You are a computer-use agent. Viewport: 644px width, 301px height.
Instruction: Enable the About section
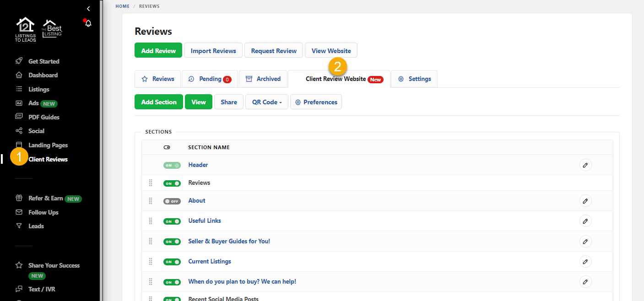172,201
